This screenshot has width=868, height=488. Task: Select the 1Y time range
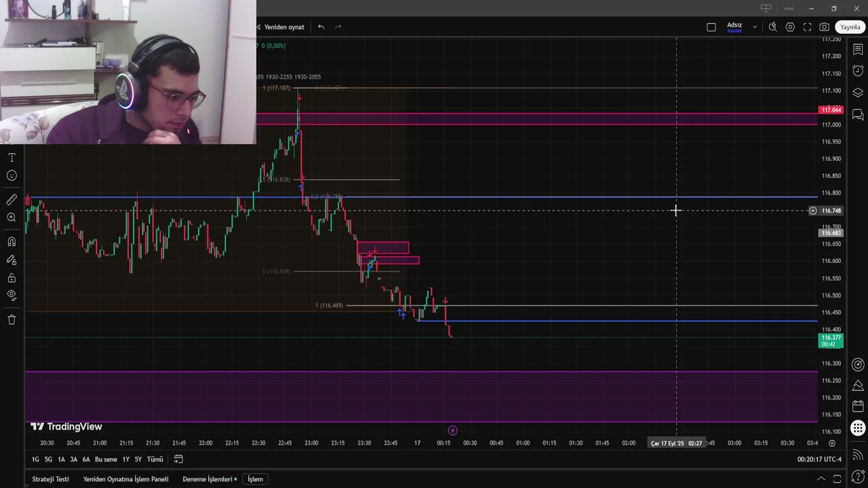click(x=125, y=460)
